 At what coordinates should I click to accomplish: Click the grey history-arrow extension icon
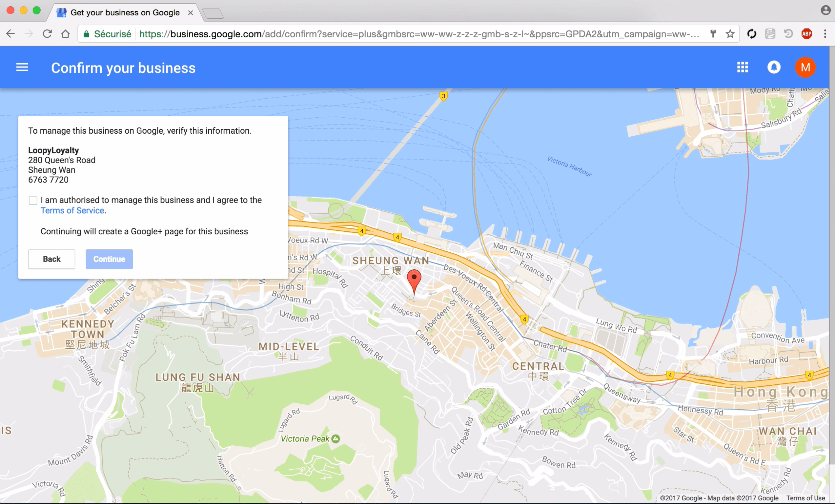coord(788,34)
